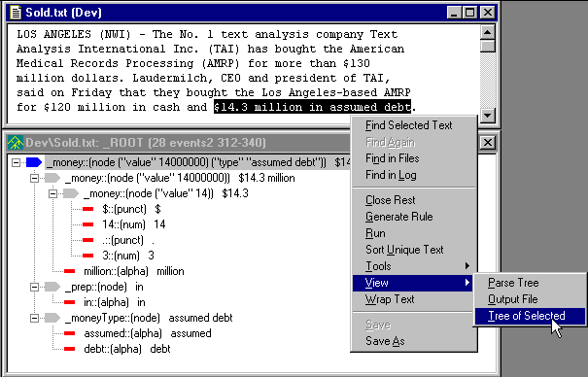This screenshot has width=588, height=377.
Task: Click the blue arrow icon on root _money node
Action: point(34,162)
